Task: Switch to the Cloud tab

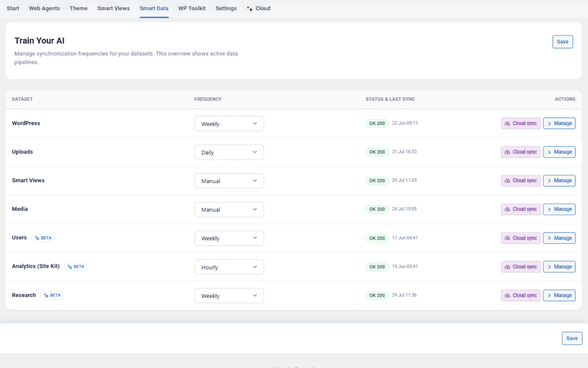Action: click(x=258, y=8)
